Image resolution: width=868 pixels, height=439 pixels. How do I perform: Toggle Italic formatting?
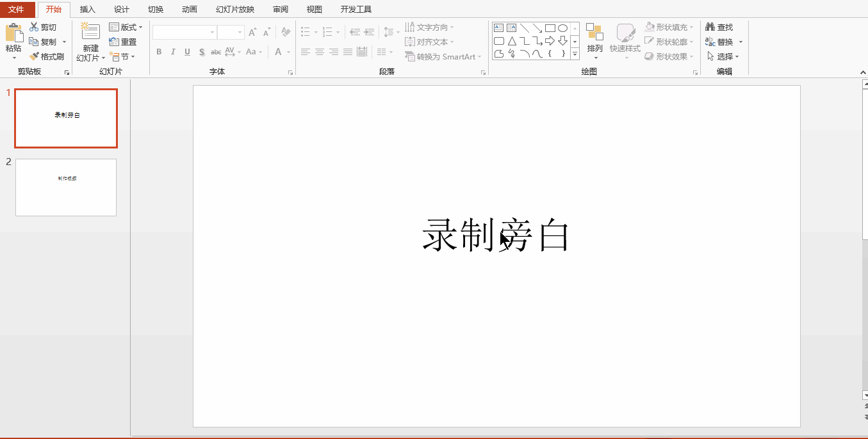point(173,52)
